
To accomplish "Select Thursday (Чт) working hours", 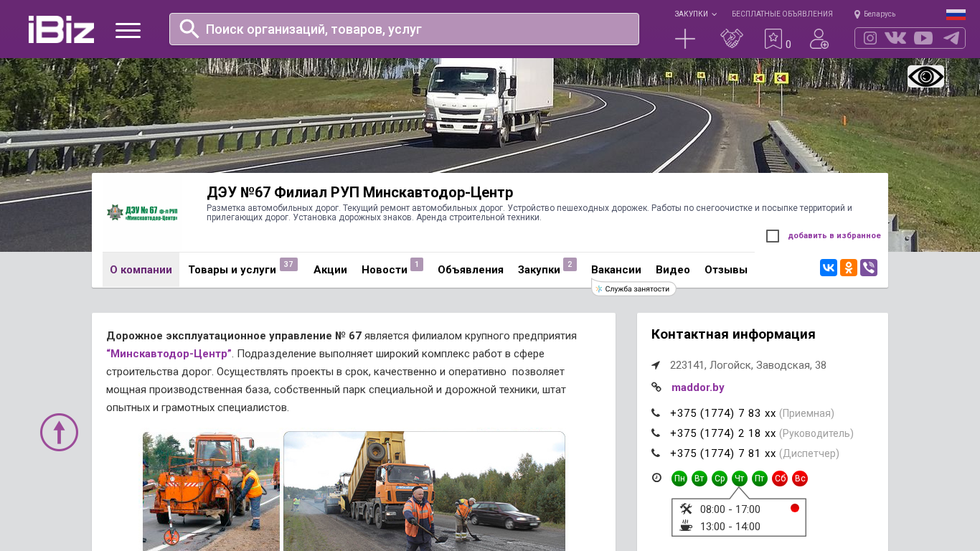I will point(740,479).
